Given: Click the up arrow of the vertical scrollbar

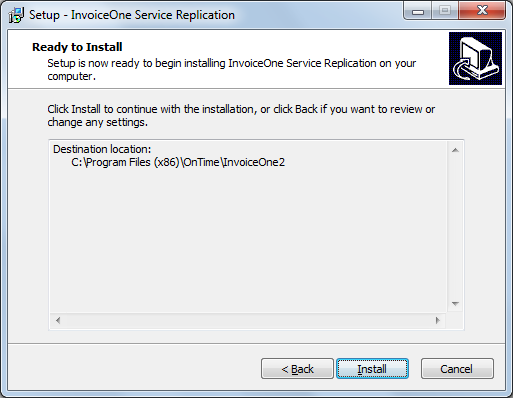Looking at the screenshot, I should [x=455, y=150].
